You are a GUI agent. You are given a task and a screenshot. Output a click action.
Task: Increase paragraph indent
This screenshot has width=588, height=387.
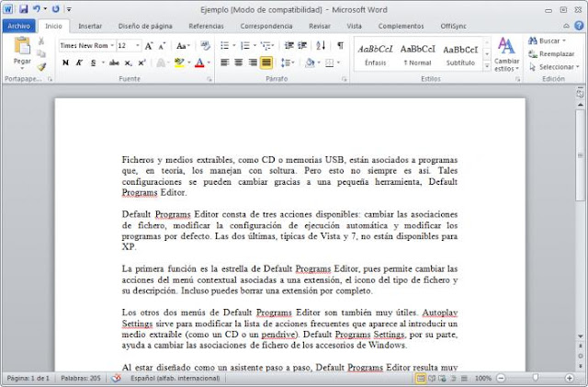coord(302,46)
